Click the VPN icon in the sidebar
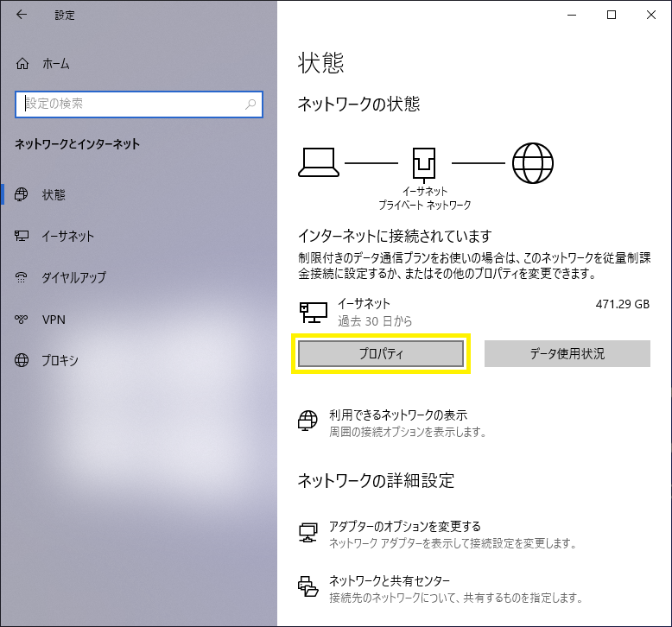Screen dimensions: 672x627 21,320
